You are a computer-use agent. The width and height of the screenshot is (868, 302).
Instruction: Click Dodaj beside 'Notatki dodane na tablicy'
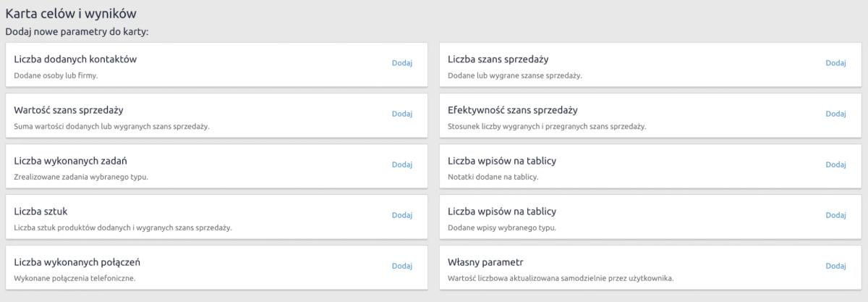pyautogui.click(x=835, y=164)
